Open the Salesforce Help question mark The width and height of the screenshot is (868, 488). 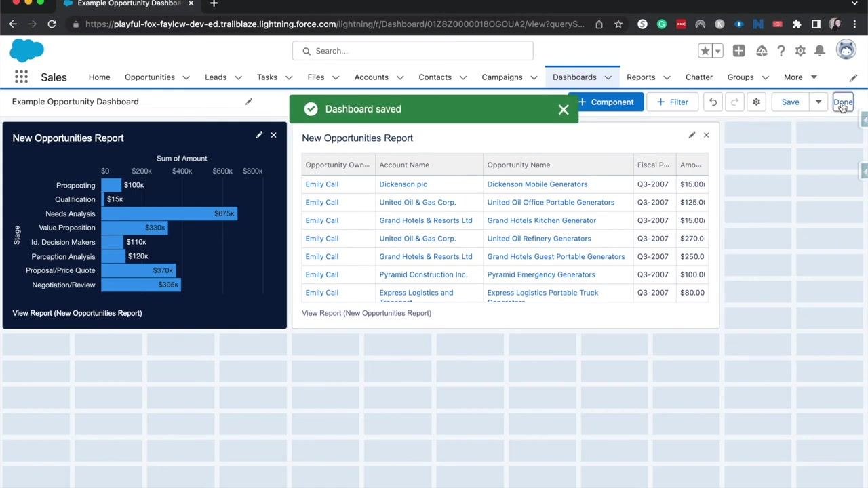coord(781,51)
